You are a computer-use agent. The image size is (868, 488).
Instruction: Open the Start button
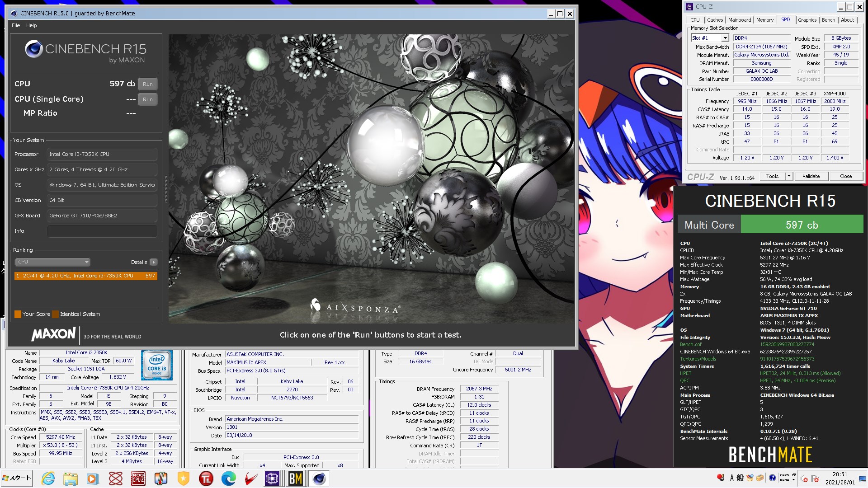[17, 478]
